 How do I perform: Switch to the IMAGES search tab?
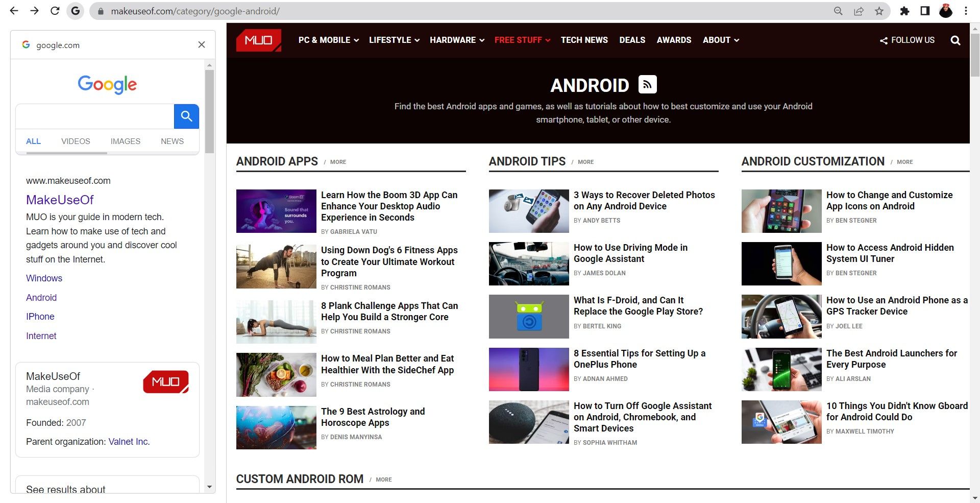125,141
